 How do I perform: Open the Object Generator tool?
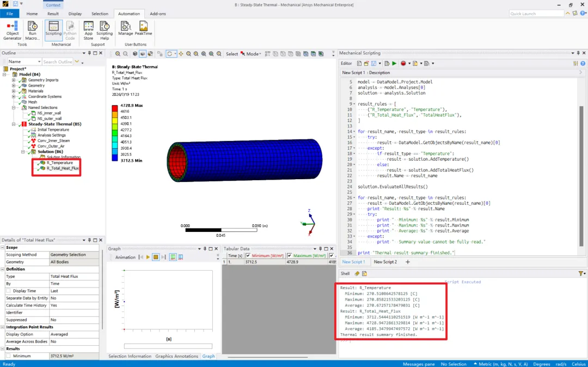click(13, 30)
